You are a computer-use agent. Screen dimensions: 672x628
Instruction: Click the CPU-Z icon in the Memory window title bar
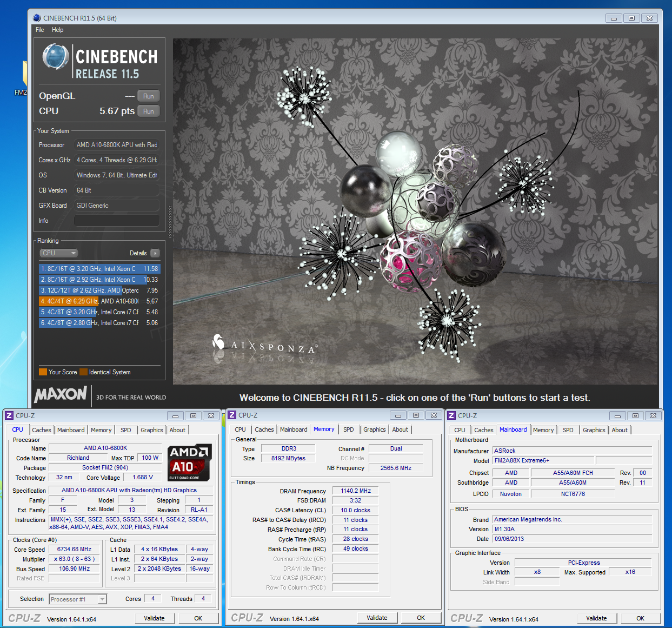[232, 415]
